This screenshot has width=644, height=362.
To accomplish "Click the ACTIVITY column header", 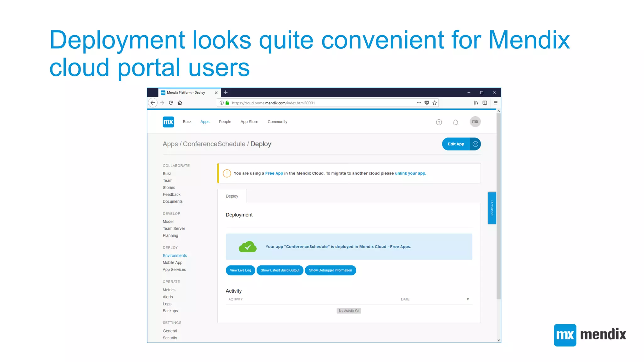I will [x=236, y=299].
